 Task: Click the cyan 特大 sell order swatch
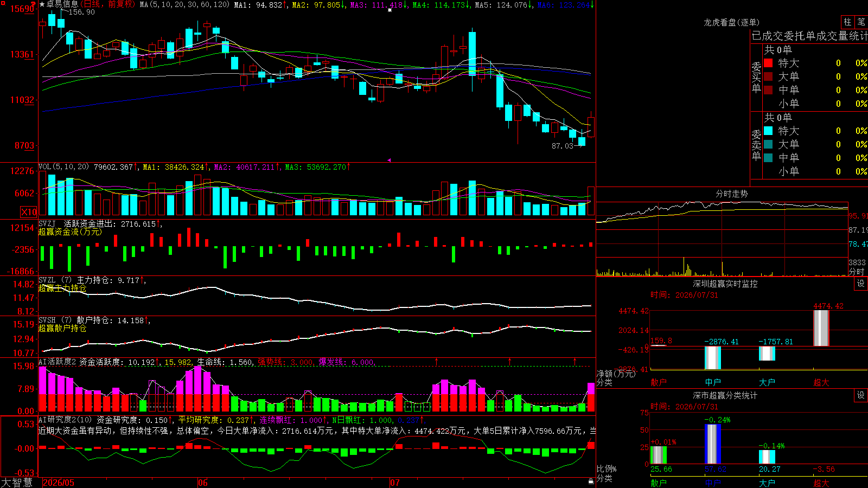(x=768, y=131)
